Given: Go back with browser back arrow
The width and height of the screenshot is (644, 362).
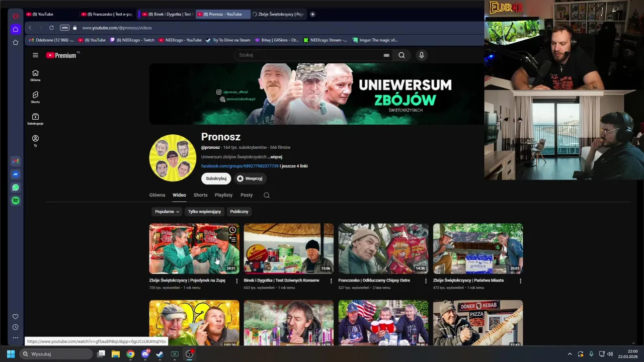Looking at the screenshot, I should point(30,28).
